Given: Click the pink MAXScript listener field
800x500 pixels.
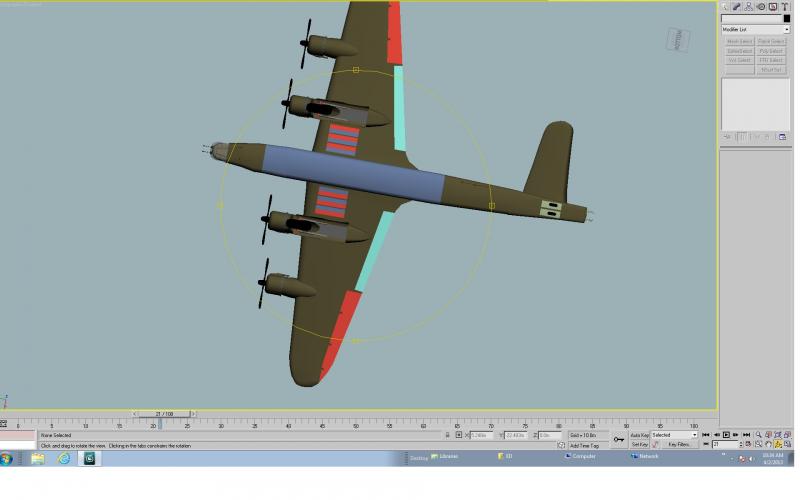Looking at the screenshot, I should (x=18, y=435).
